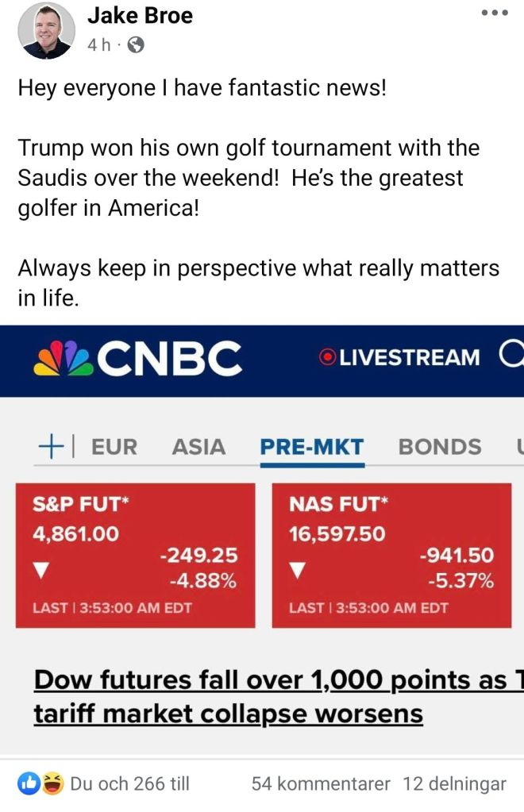Select the PRE-MKT tab

[x=312, y=447]
